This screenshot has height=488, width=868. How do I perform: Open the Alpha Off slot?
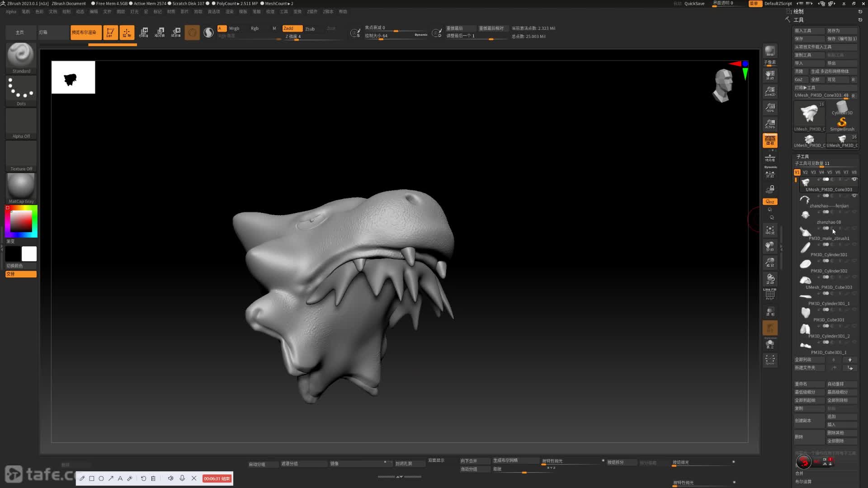click(x=21, y=123)
